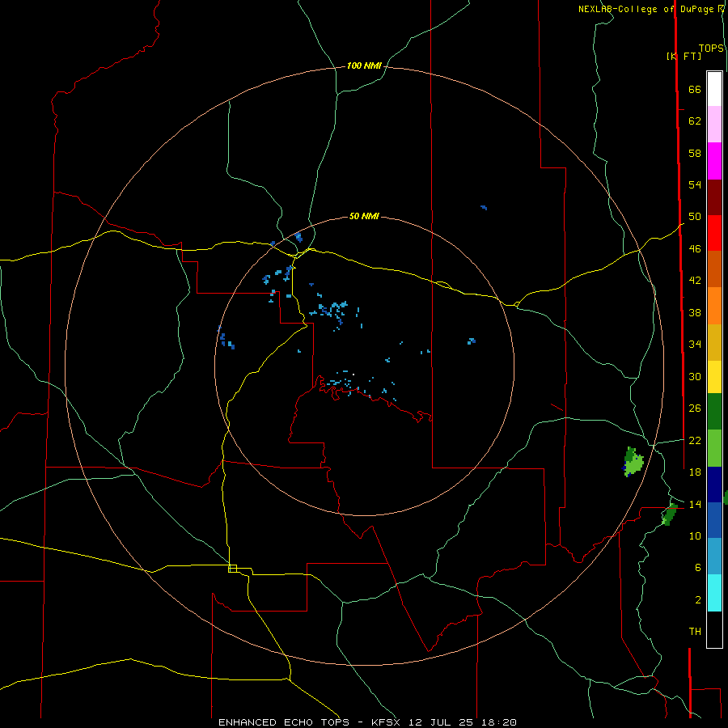Click the 22 legend value
Image resolution: width=728 pixels, height=728 pixels.
[695, 440]
